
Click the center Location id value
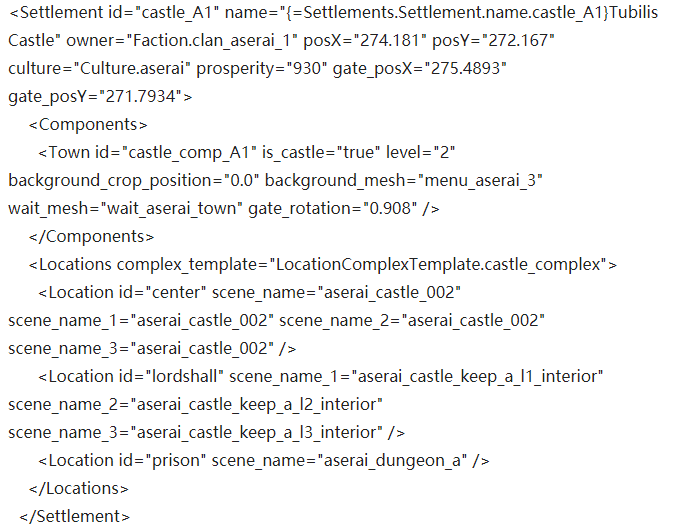coord(176,292)
